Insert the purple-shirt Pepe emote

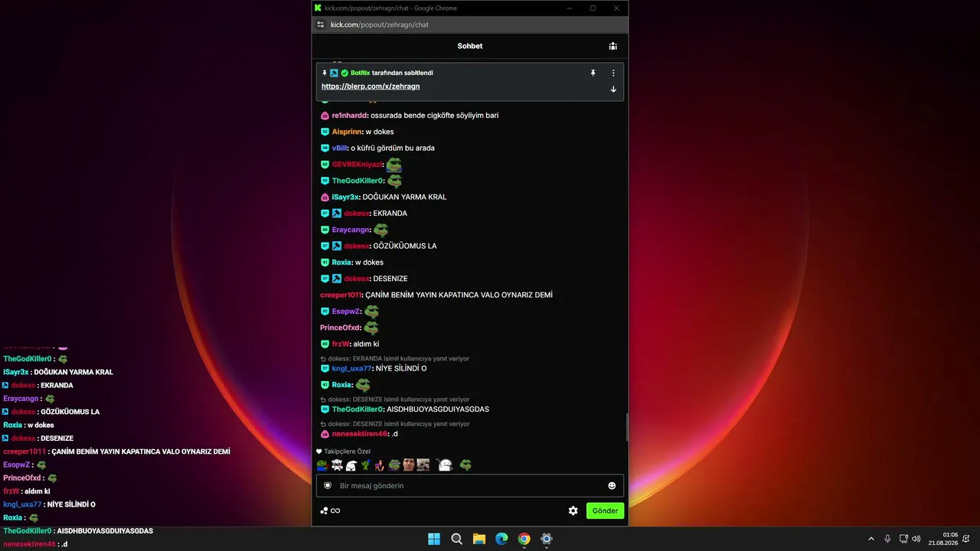click(x=394, y=465)
